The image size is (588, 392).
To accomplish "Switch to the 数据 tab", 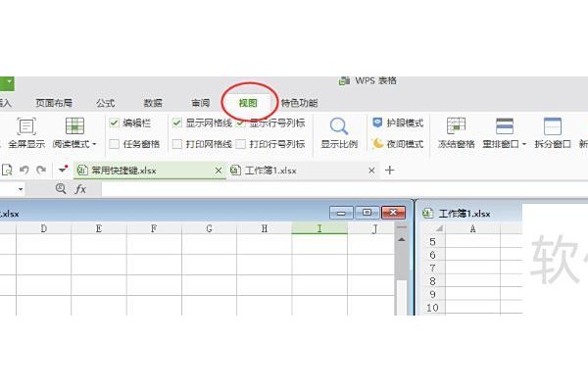I will coord(153,103).
